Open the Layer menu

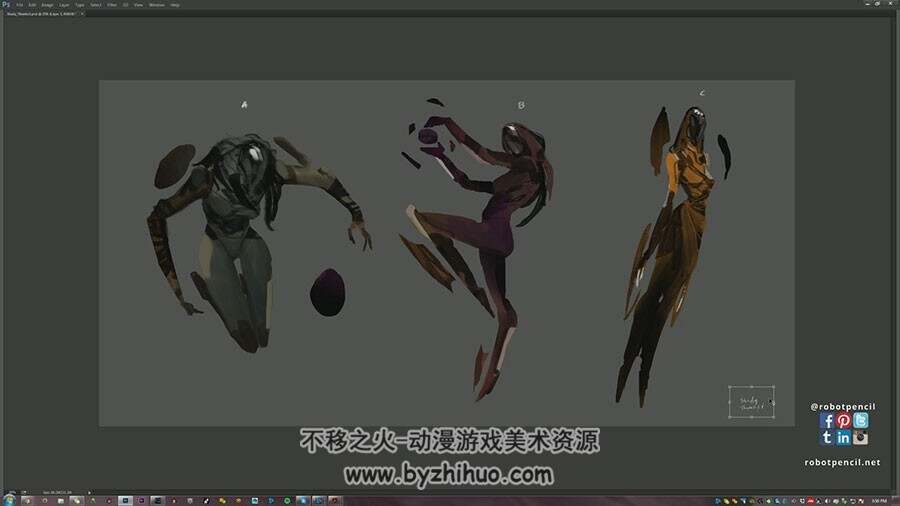[x=64, y=5]
